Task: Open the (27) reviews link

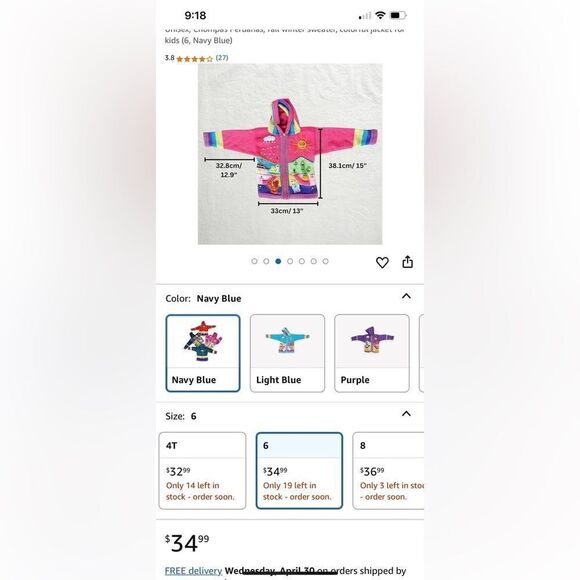Action: [x=222, y=58]
